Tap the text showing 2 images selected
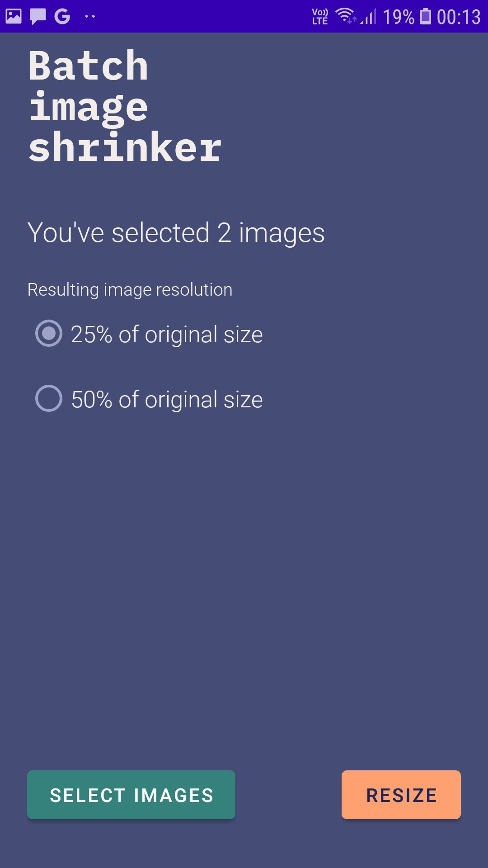This screenshot has height=868, width=488. pos(176,232)
